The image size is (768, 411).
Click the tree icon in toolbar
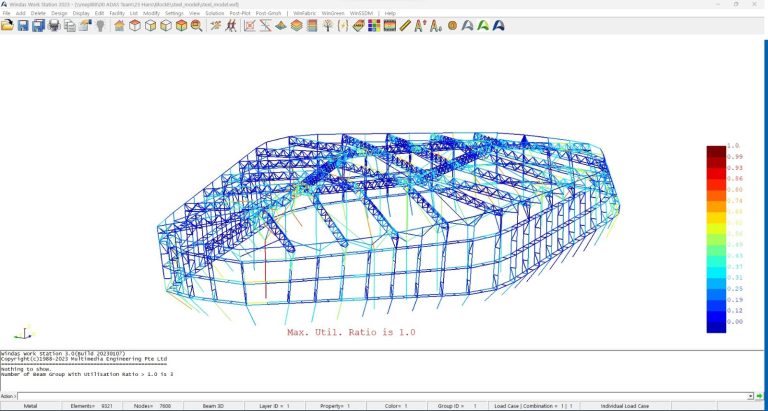coord(327,25)
